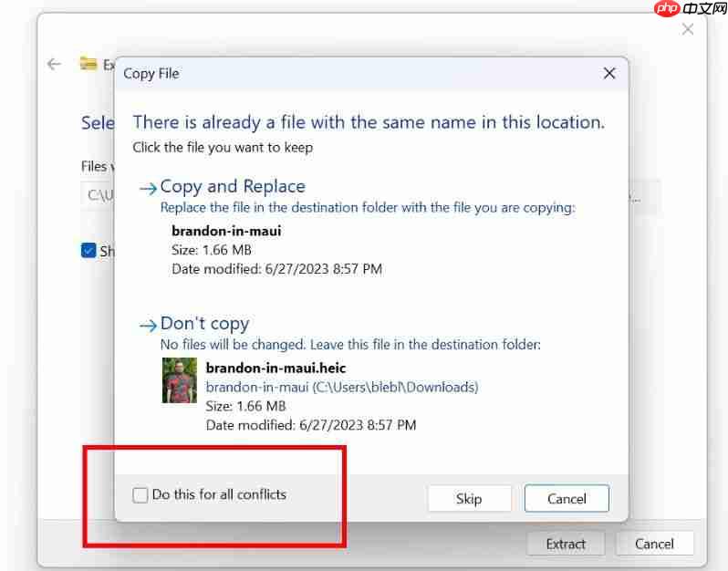Click the brandon-in-maui.heic photo thumbnail
Viewport: 728px width, 571px height.
click(179, 380)
